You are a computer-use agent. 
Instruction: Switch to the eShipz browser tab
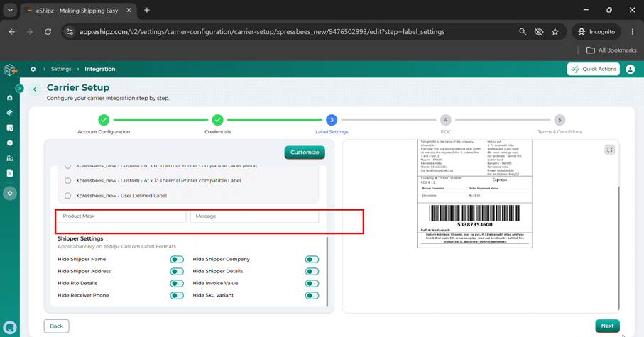point(78,11)
